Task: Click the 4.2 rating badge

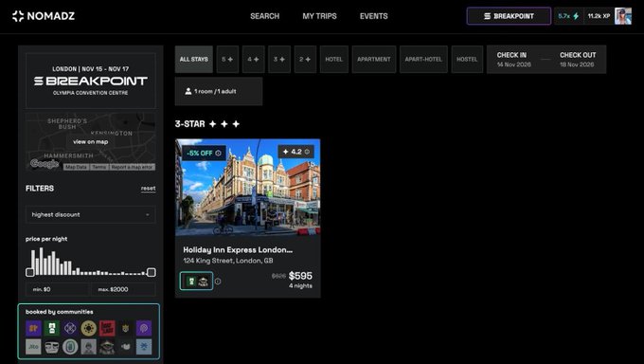Action: [295, 152]
